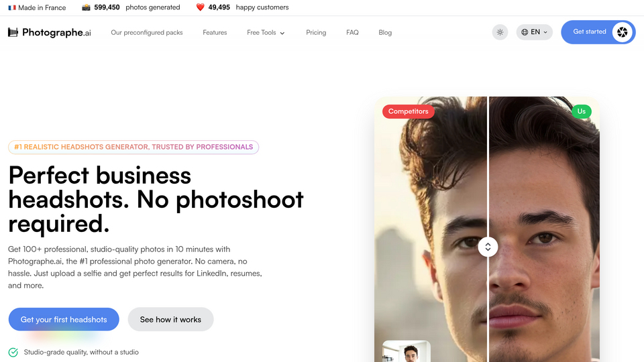
Task: Click the Photographe.ai logo
Action: pyautogui.click(x=49, y=32)
